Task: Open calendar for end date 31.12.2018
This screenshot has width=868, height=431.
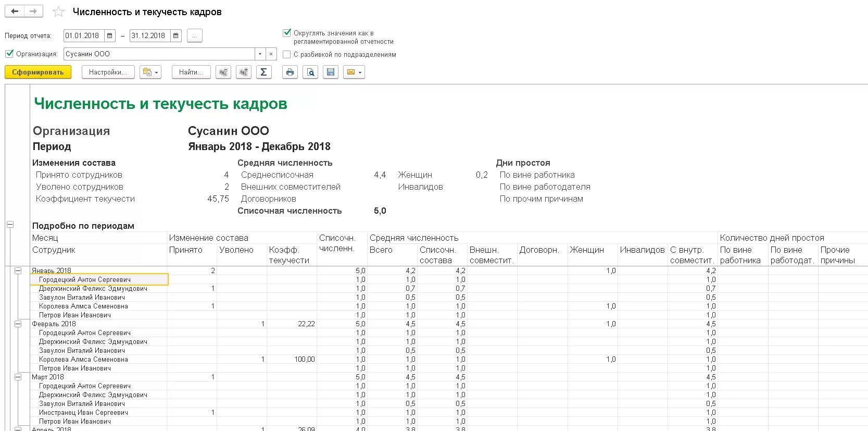Action: [176, 35]
